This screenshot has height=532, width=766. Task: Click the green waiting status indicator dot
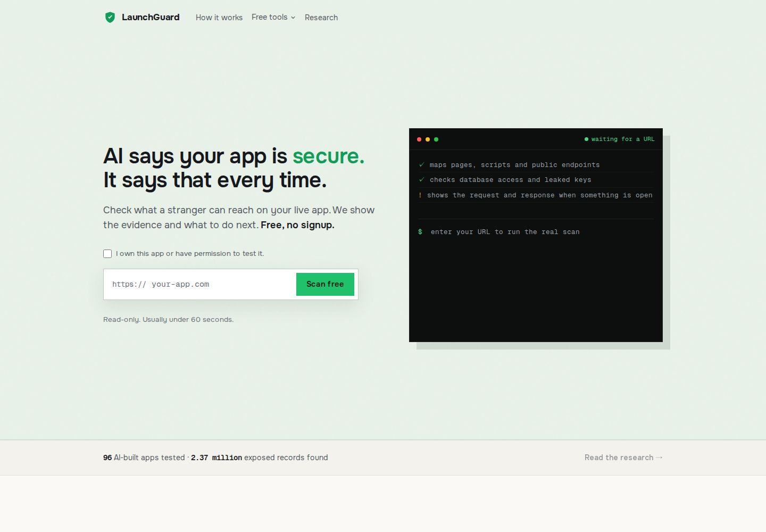click(x=586, y=139)
